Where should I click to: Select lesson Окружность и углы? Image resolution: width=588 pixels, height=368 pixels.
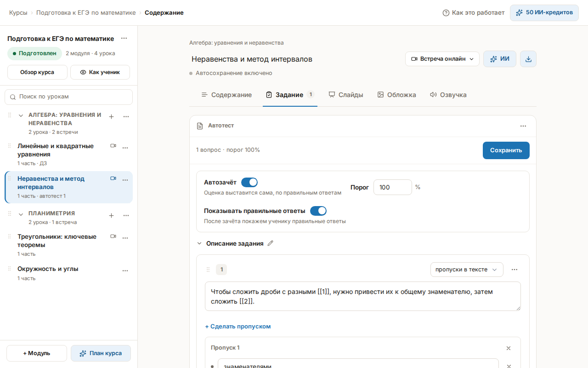(x=48, y=269)
